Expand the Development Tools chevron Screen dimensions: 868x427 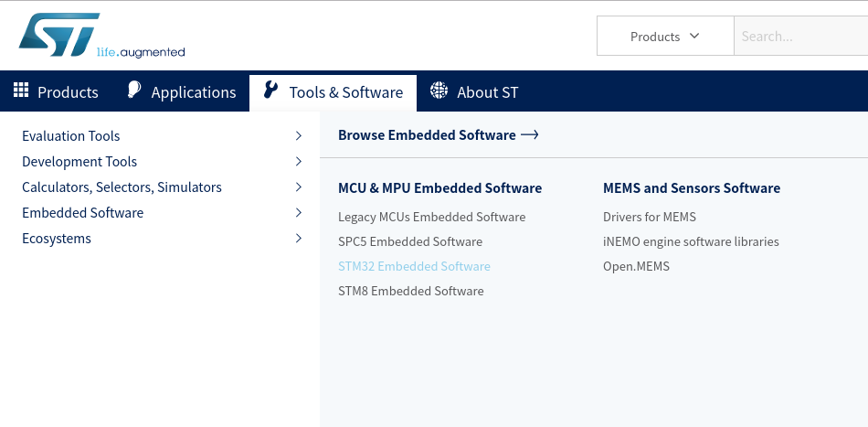click(x=299, y=161)
